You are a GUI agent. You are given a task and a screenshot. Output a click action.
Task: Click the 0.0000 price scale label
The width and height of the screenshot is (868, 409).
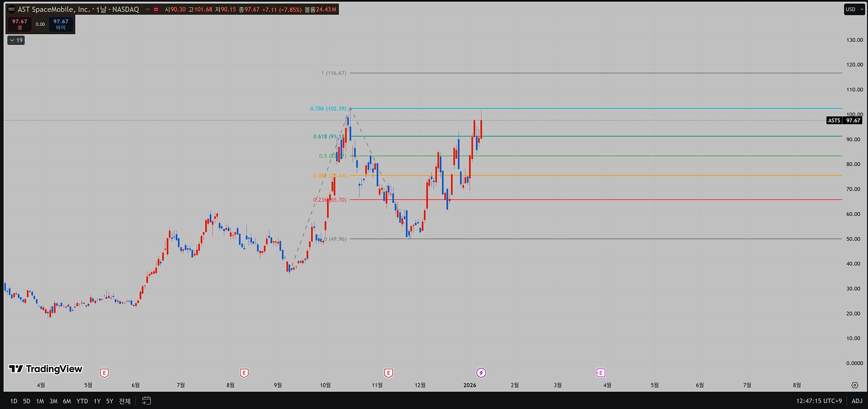coord(854,363)
